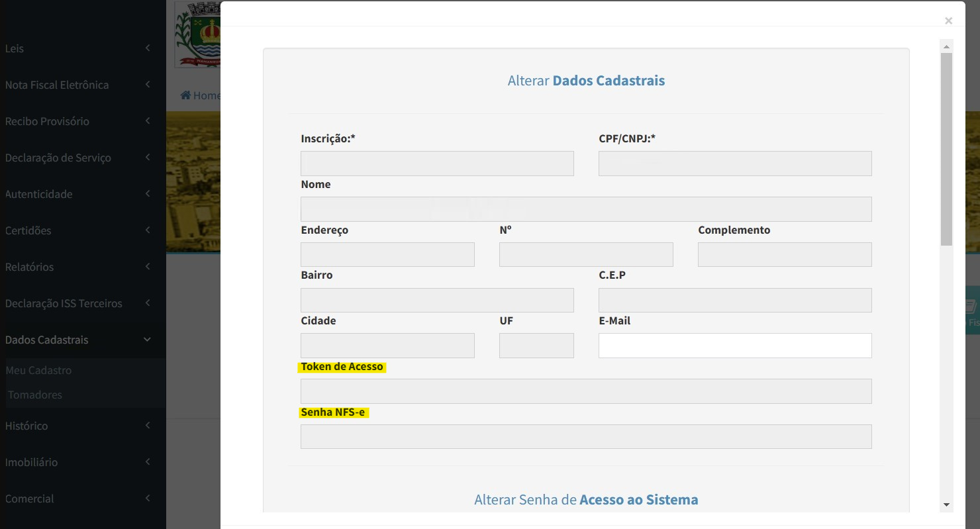Click the Endereço input field

click(387, 255)
